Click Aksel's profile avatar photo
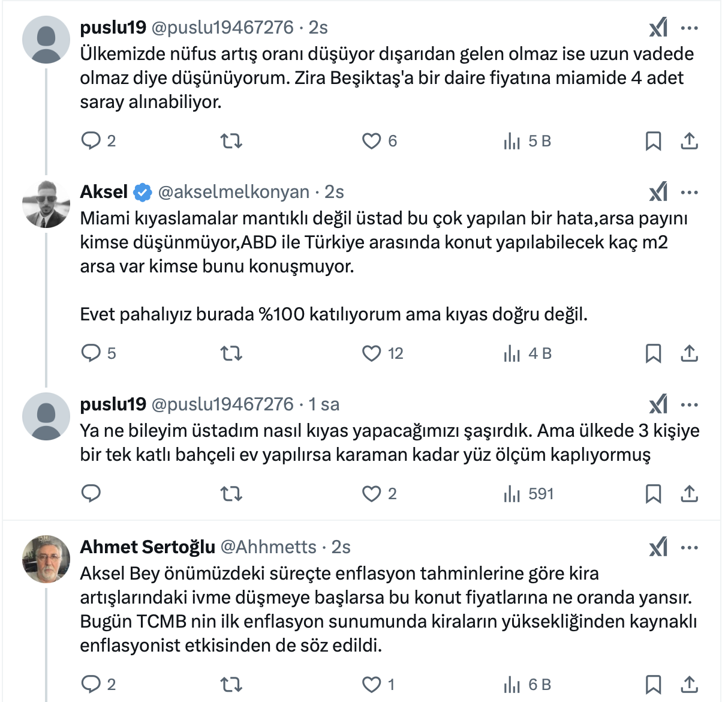The image size is (728, 702). (x=46, y=204)
